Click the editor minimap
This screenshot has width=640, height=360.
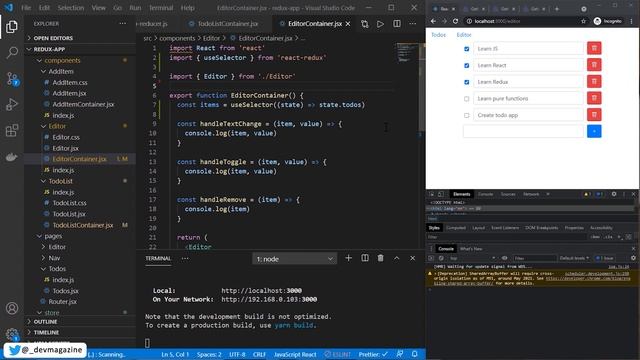point(407,53)
